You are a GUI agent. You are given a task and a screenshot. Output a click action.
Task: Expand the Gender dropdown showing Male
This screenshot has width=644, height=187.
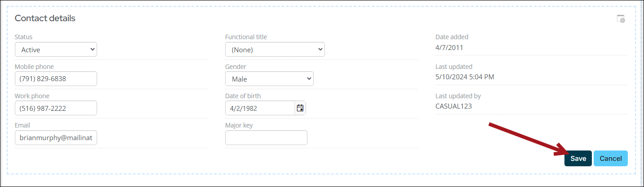(269, 79)
